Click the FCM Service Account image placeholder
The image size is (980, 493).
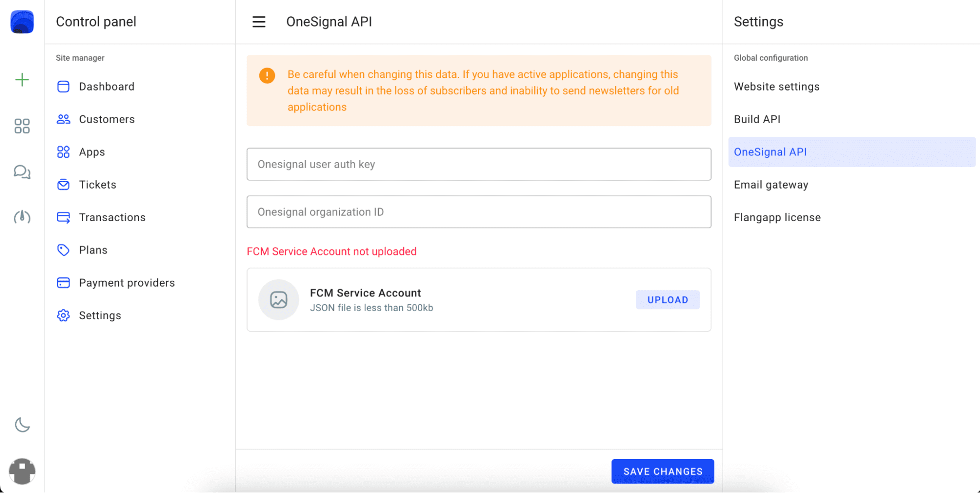[278, 300]
